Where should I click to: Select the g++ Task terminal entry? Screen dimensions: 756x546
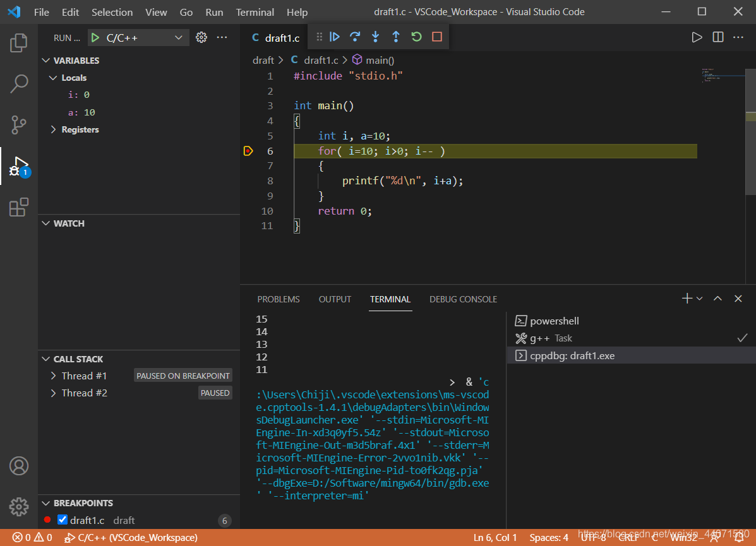631,338
